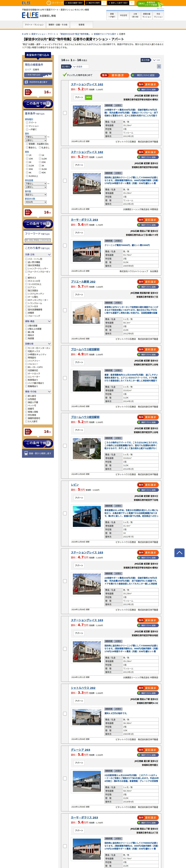Click 検討リストに追加 for シャトルハウス 202
This screenshot has height=868, width=186.
(x=148, y=693)
